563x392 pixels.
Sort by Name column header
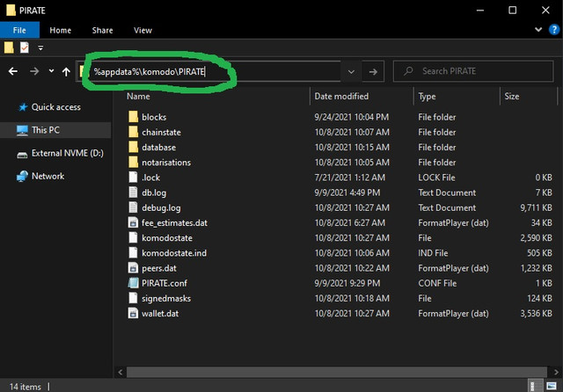pyautogui.click(x=217, y=96)
